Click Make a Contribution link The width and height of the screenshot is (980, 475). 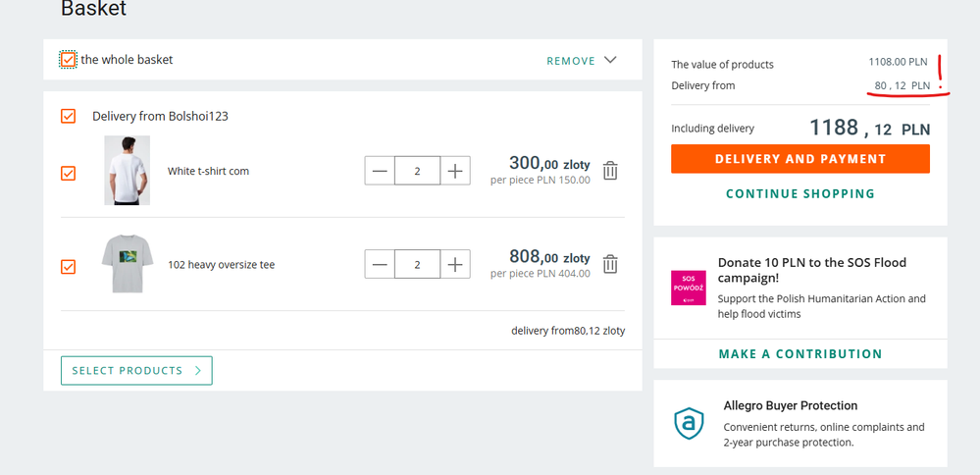point(799,353)
